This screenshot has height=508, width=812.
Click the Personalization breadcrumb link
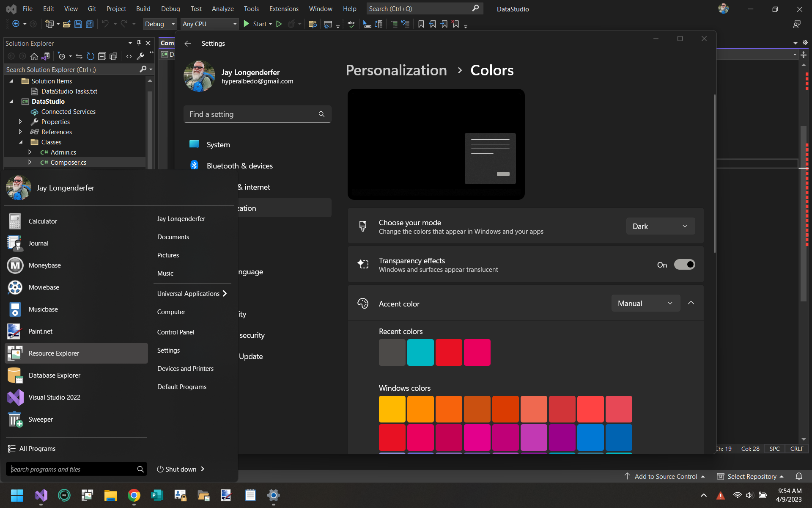[396, 70]
